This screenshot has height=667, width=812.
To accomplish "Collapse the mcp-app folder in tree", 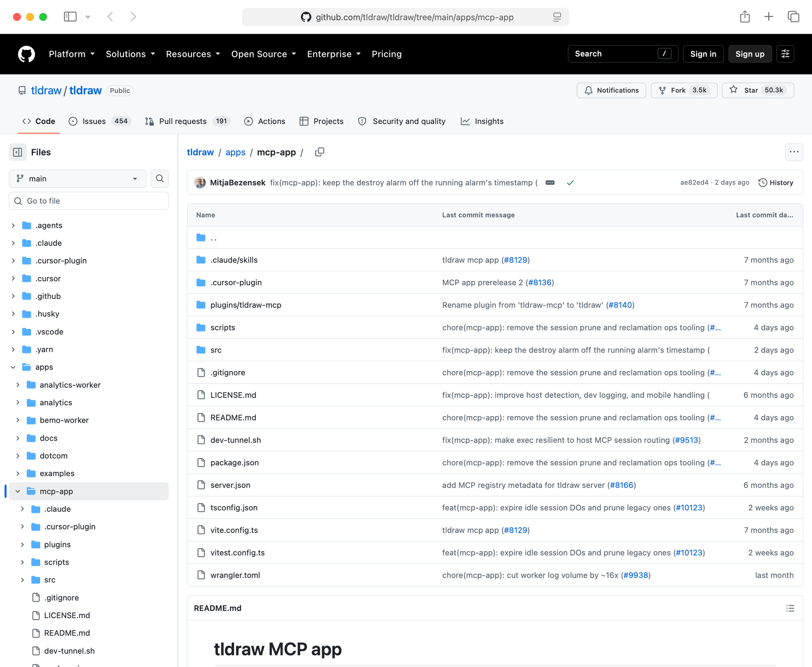I will 18,491.
